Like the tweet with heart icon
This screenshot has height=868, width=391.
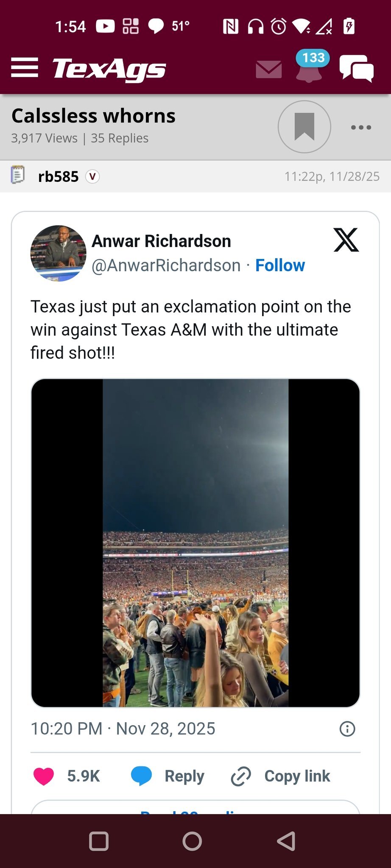(x=44, y=776)
